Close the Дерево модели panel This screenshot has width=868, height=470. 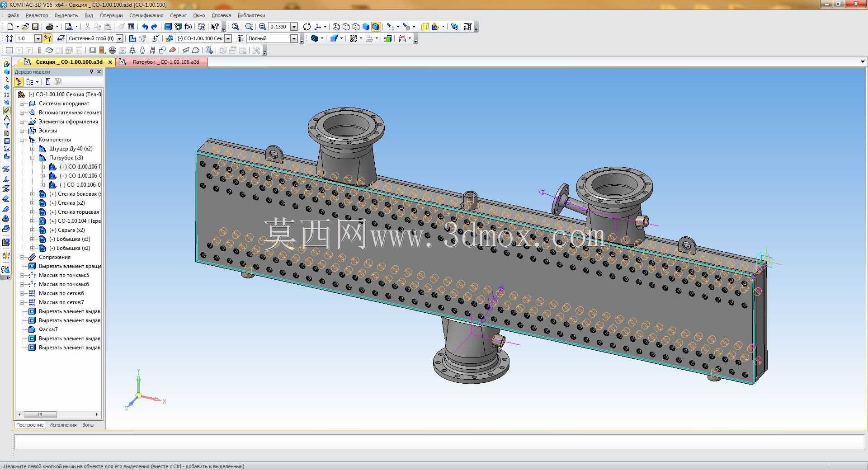tap(99, 71)
